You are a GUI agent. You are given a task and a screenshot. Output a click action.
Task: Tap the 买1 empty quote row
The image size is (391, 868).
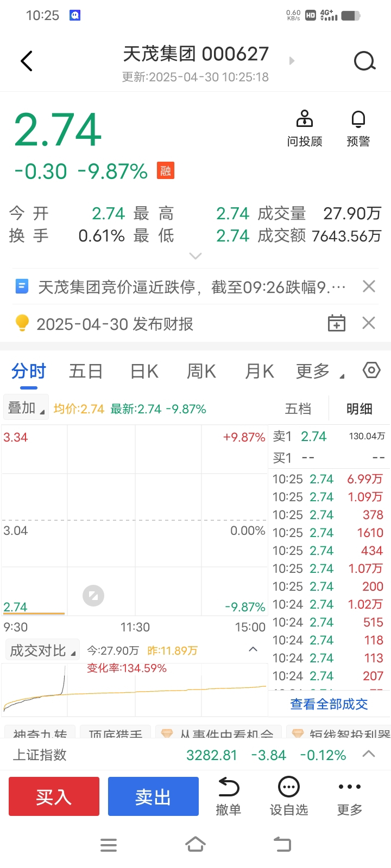click(329, 458)
